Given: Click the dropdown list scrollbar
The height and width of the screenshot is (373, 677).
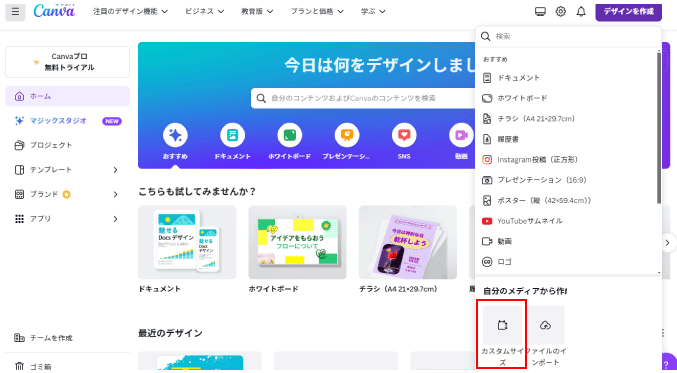Looking at the screenshot, I should (x=658, y=128).
